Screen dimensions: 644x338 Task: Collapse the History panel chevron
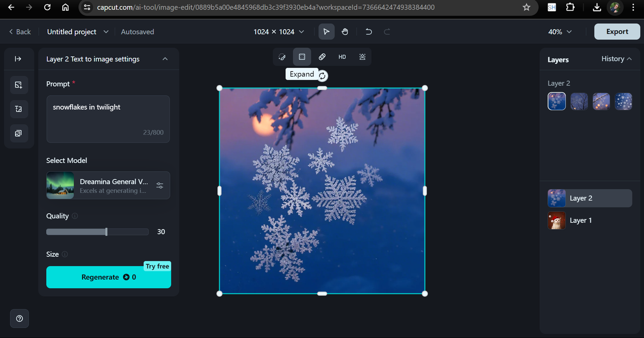[x=629, y=59]
